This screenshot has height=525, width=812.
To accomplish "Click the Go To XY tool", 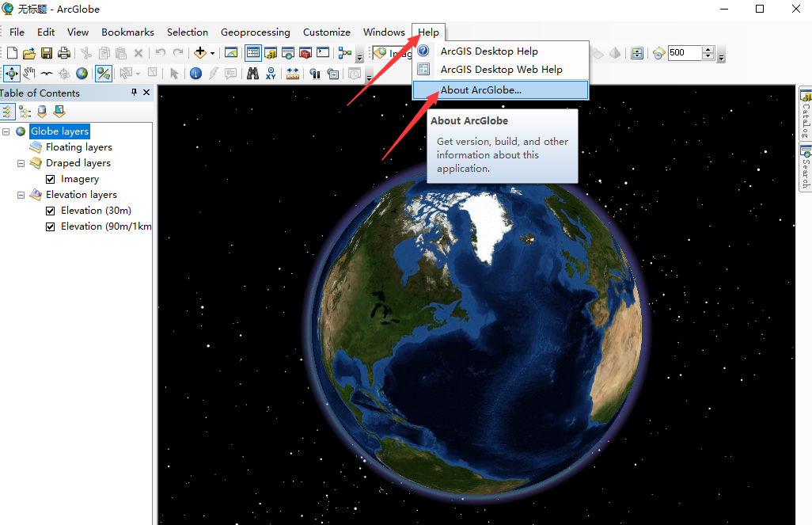I will [x=271, y=74].
